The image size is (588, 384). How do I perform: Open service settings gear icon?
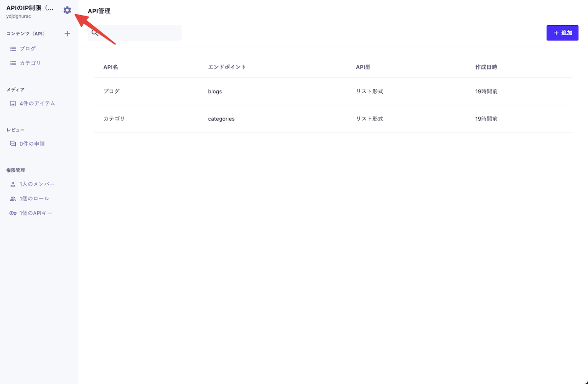coord(68,10)
